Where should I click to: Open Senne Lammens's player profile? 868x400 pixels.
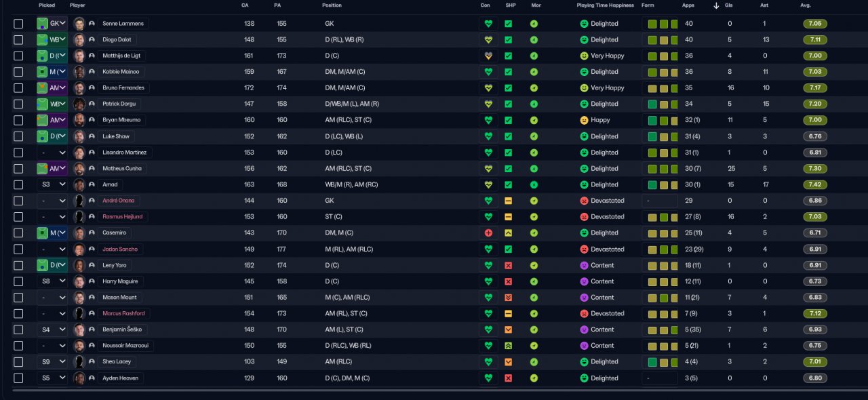tap(123, 23)
